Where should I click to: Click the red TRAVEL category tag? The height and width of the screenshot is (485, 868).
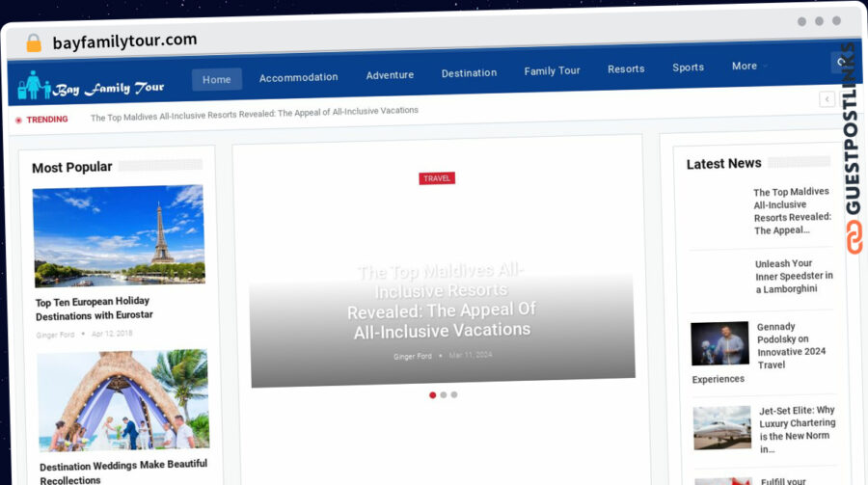(x=437, y=178)
